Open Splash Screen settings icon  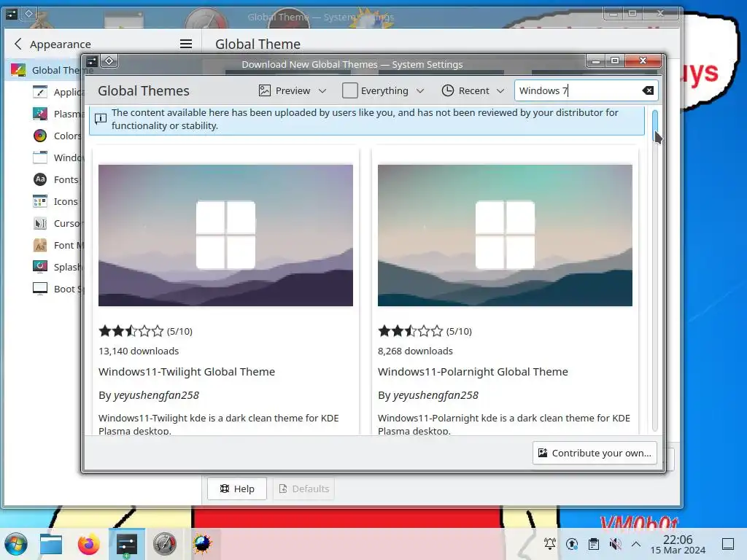[x=40, y=267]
